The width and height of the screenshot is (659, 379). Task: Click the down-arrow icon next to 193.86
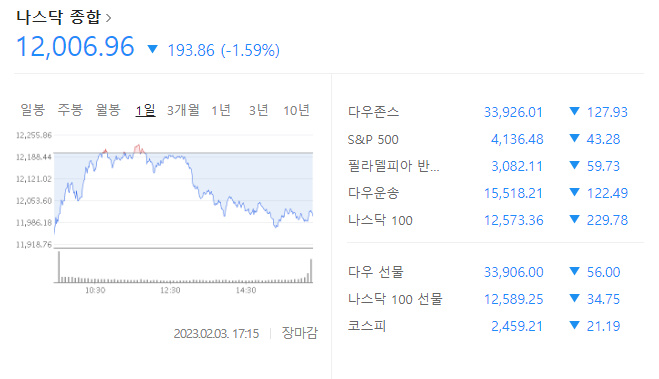[x=152, y=50]
